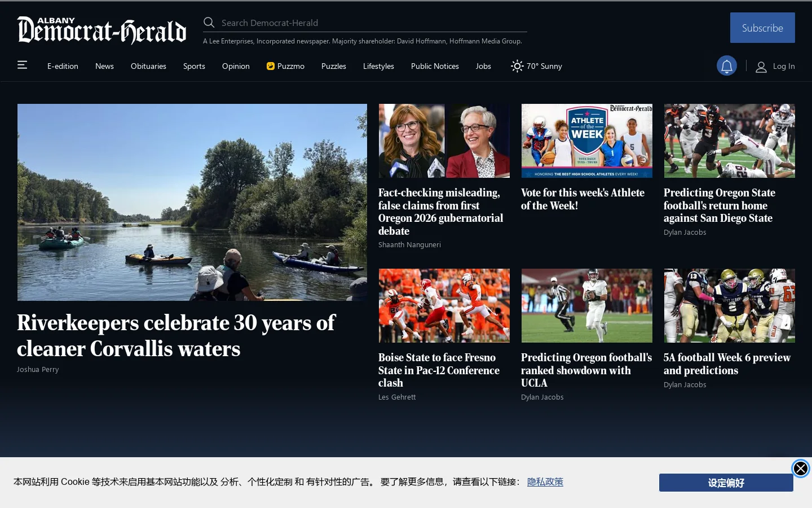View the 70° Sunny weather forecast
Screen dimensions: 812x508
(536, 66)
